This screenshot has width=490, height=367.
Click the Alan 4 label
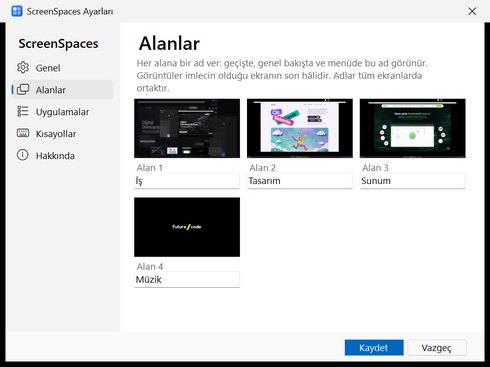tap(150, 266)
